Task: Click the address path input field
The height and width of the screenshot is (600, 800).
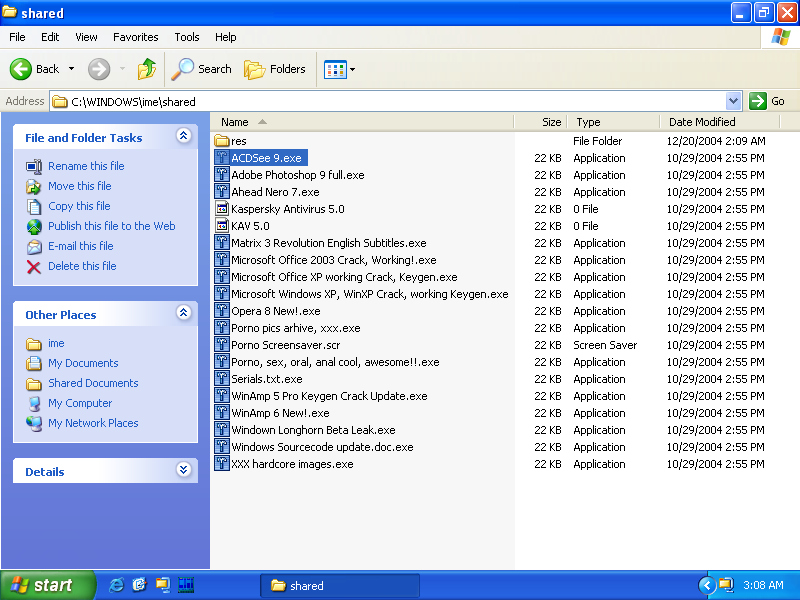Action: (388, 101)
